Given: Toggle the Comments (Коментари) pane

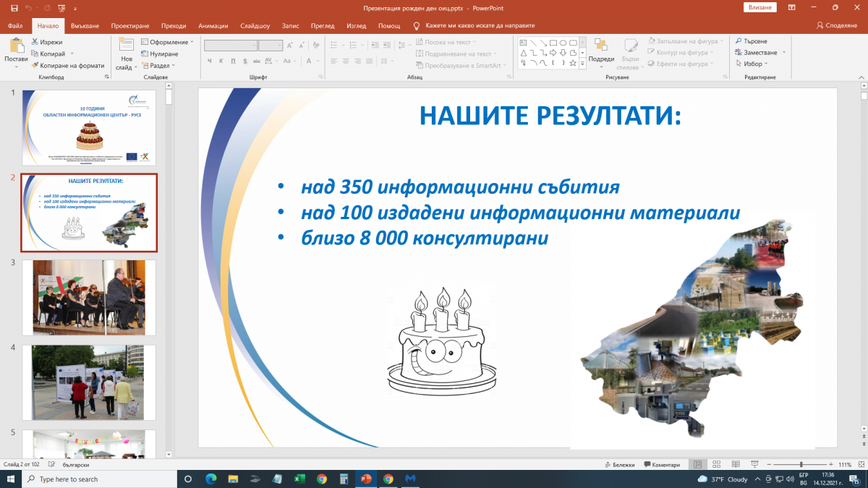Looking at the screenshot, I should [x=661, y=465].
